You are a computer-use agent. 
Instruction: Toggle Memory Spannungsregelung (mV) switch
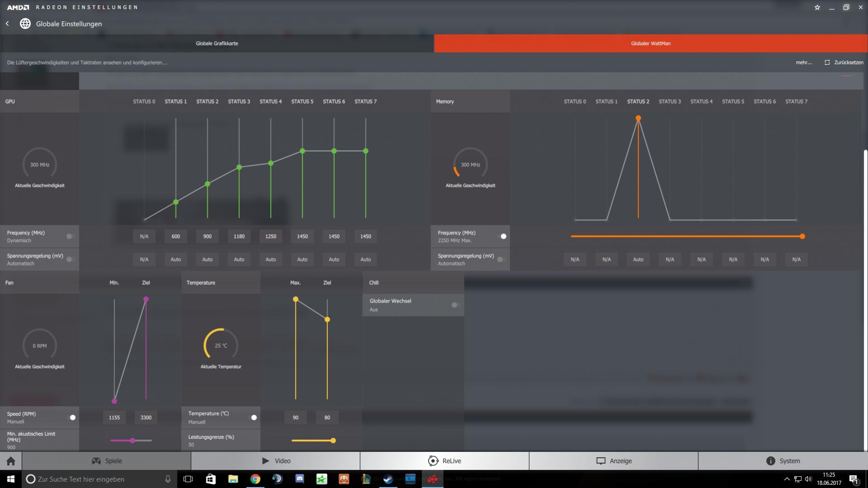point(501,259)
